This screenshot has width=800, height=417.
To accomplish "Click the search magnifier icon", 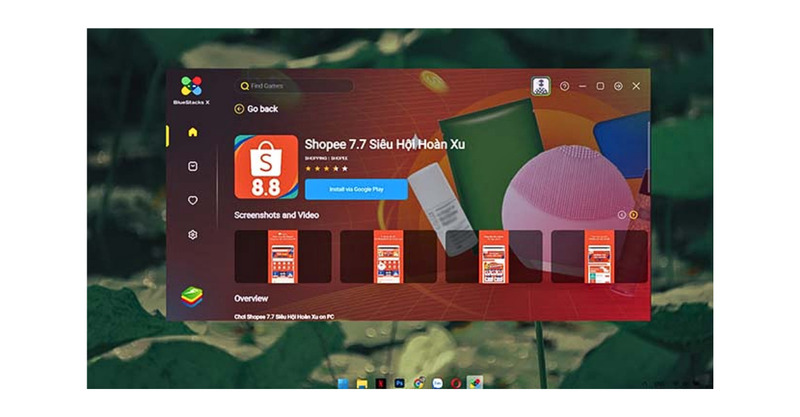I will (x=245, y=86).
